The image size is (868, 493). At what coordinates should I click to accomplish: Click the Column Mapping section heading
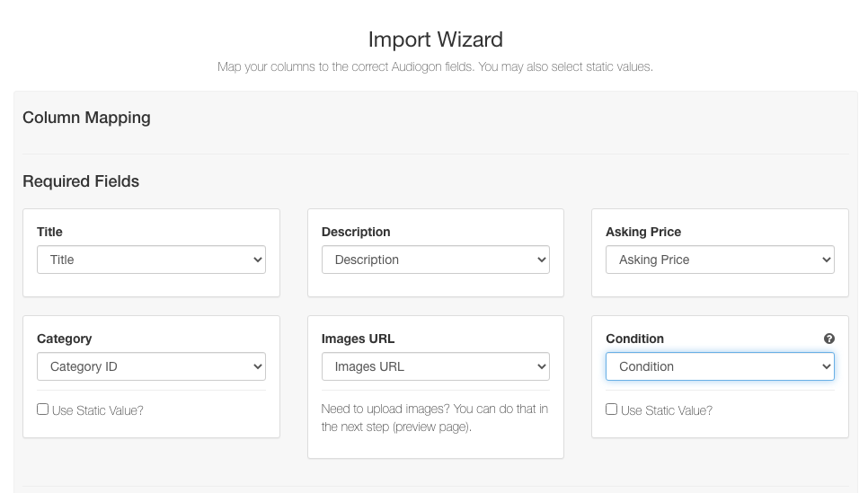click(x=86, y=118)
